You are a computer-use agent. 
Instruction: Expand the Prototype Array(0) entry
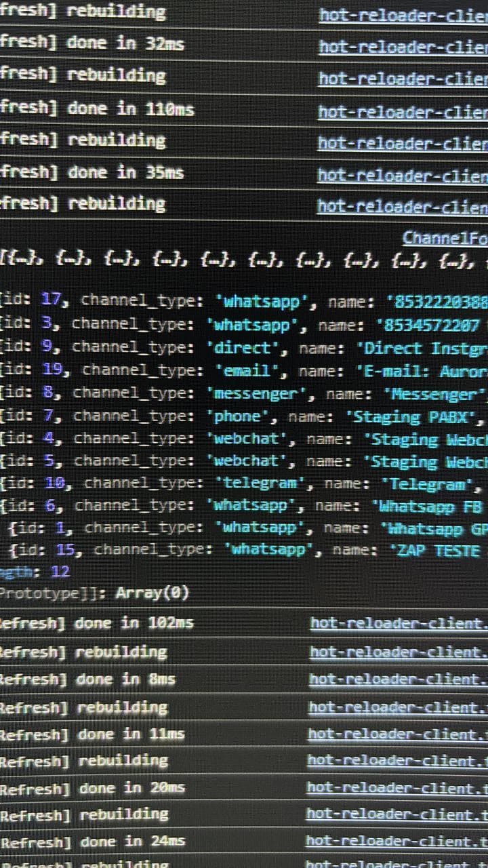pos(95,593)
